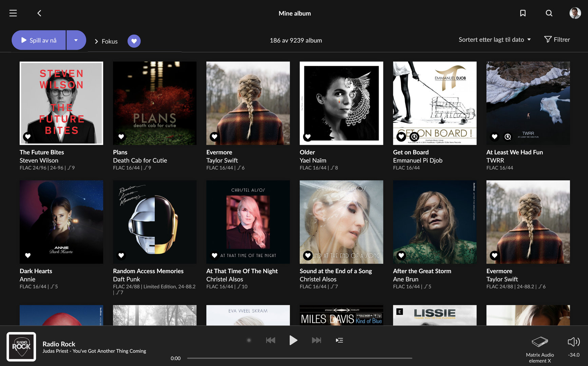
Task: Click the dot indicator left of previous track
Action: click(x=249, y=340)
